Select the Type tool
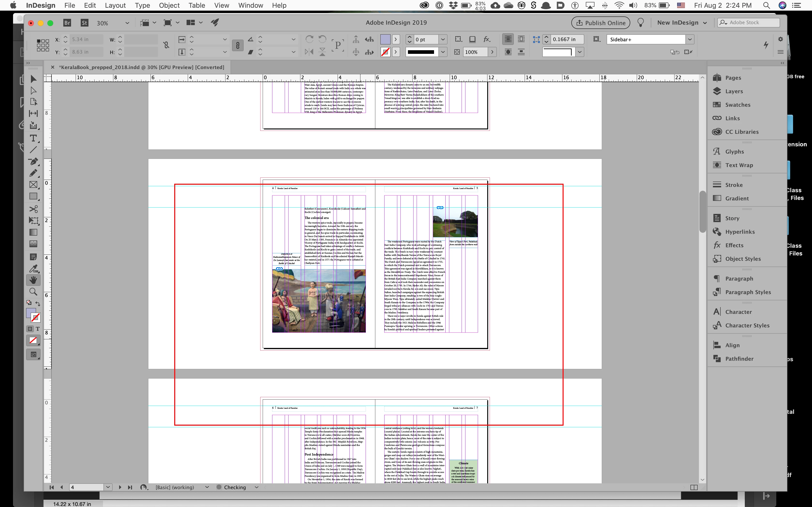812x507 pixels. point(33,138)
